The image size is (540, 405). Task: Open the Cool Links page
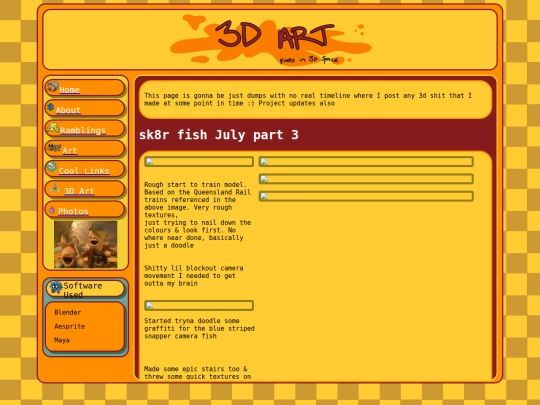[84, 171]
